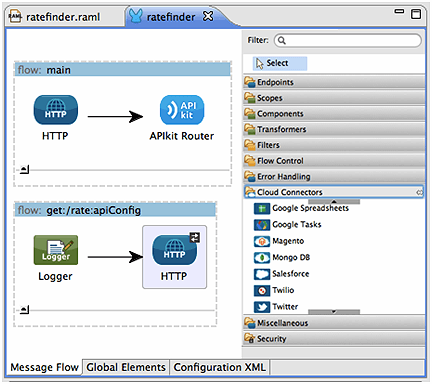Click the Cloud Connectors scroll down arrow
The width and height of the screenshot is (432, 384).
334,312
